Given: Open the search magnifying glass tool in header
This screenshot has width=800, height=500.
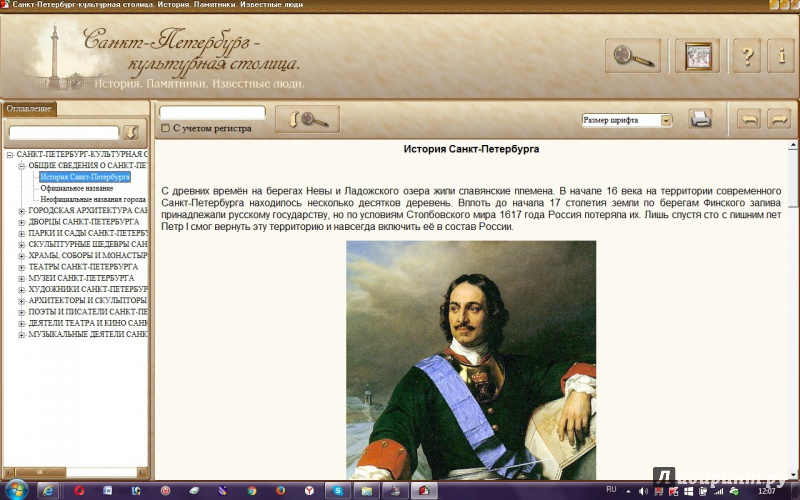Looking at the screenshot, I should [x=633, y=56].
